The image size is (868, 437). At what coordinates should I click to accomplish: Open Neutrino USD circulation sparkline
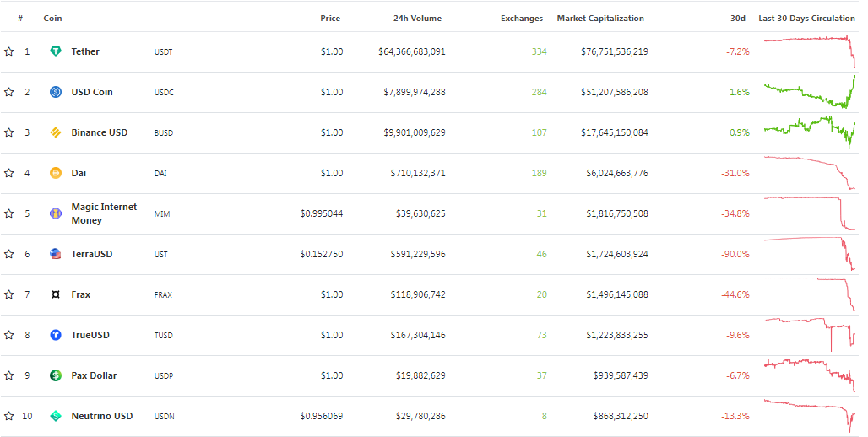tap(810, 416)
